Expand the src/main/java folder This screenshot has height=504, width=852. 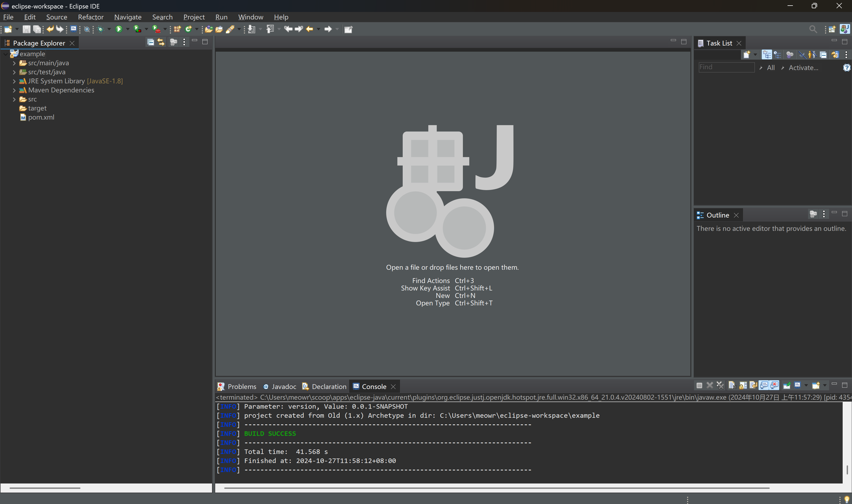coord(14,63)
